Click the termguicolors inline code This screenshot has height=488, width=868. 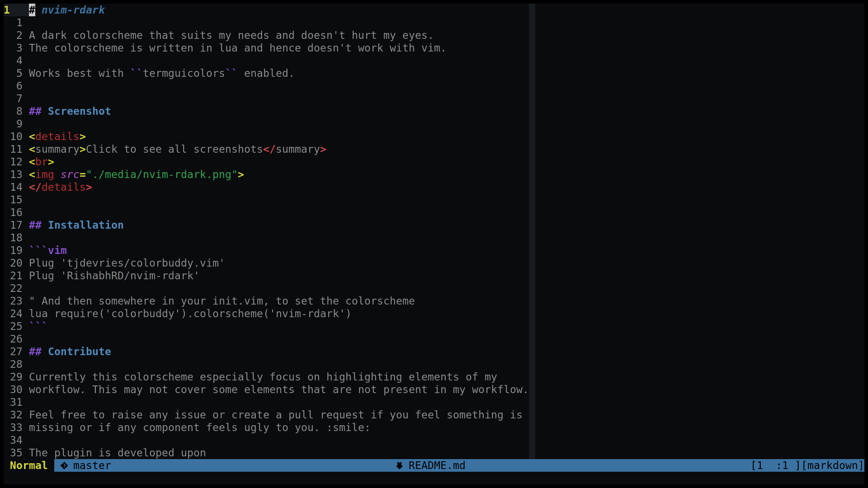tap(184, 73)
